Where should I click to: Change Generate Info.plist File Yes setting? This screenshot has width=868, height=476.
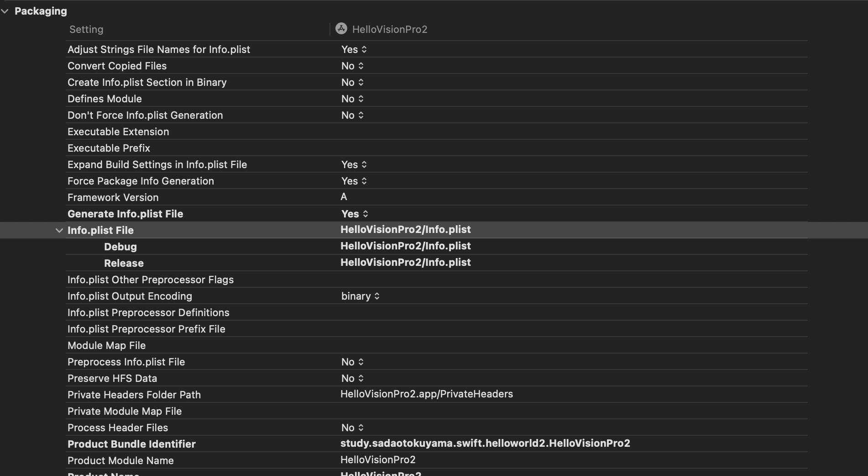click(x=355, y=214)
